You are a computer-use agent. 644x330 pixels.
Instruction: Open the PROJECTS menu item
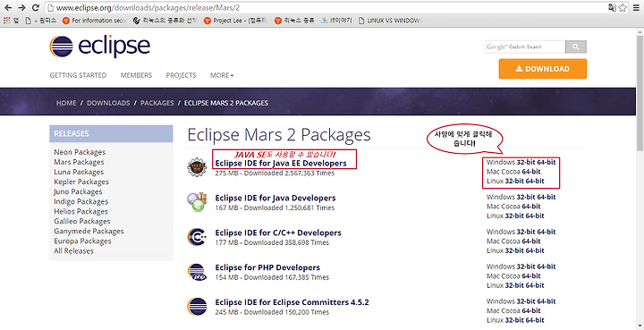(x=181, y=75)
